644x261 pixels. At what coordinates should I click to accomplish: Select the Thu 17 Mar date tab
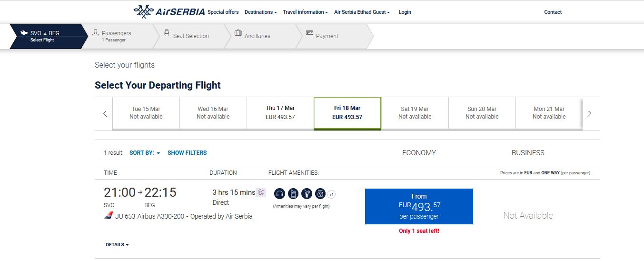[x=280, y=113]
